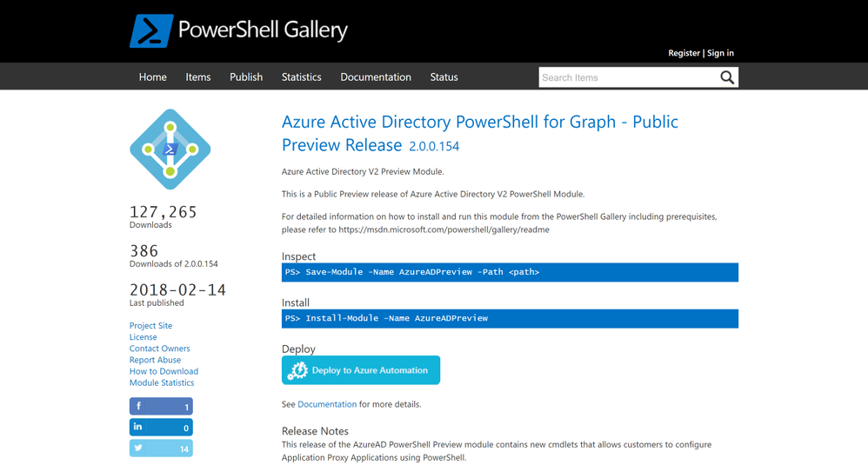Share on LinkedIn button
Viewport: 868px width, 465px height.
(161, 428)
